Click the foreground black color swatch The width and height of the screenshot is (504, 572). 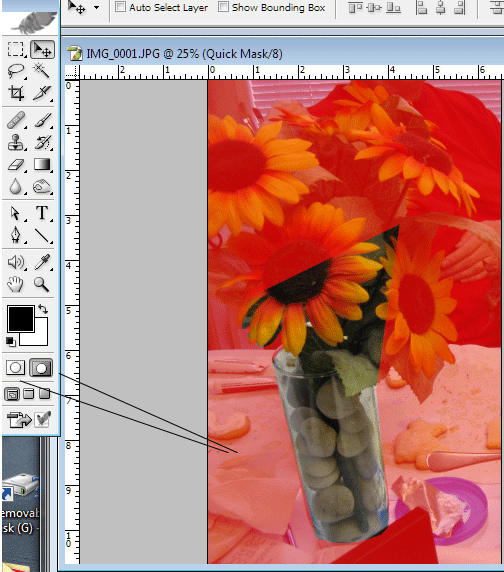[x=21, y=319]
